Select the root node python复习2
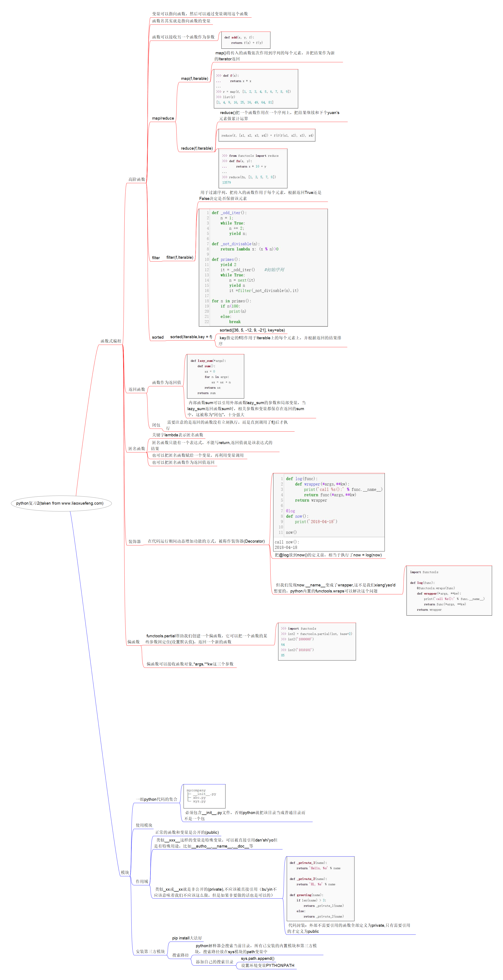Viewport: 503px width, 980px height. click(x=60, y=503)
